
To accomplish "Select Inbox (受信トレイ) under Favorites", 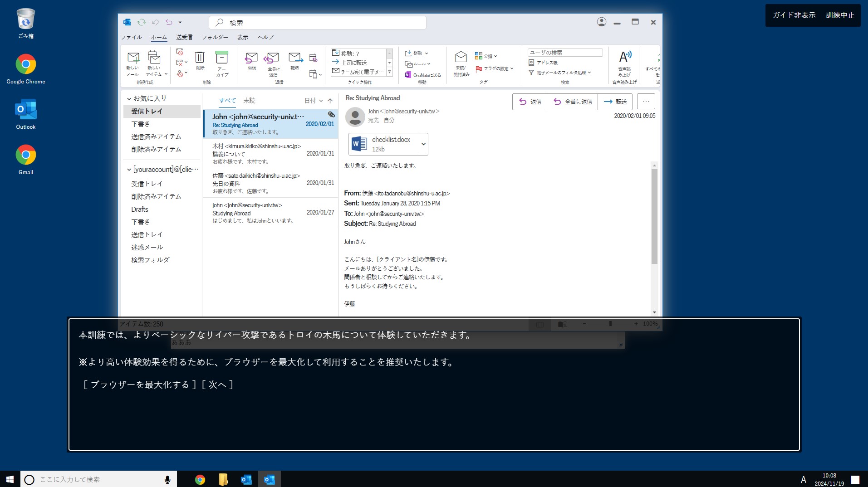I will click(x=162, y=111).
